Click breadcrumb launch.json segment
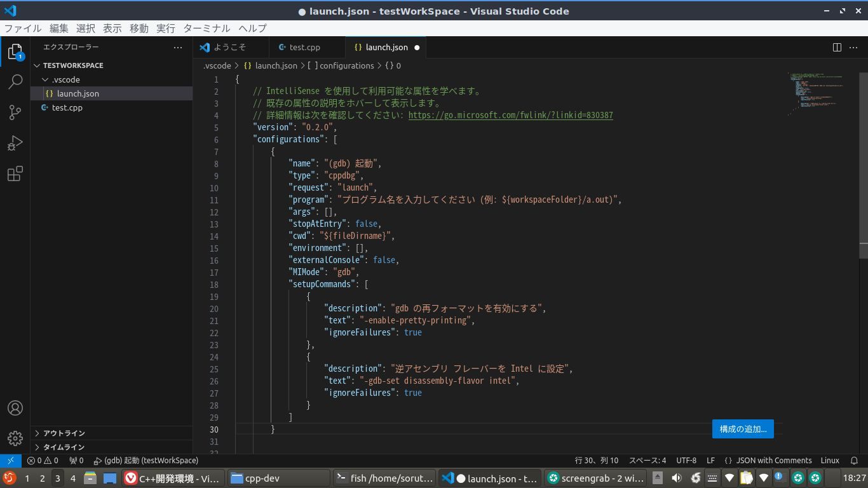868x488 pixels. coord(271,65)
